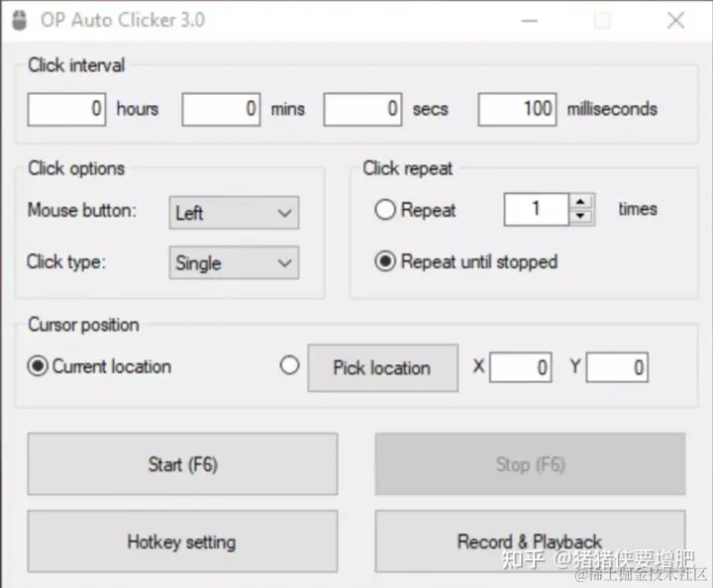The height and width of the screenshot is (588, 713).
Task: Click the 'OP Auto Clicker 3.0' title
Action: [x=123, y=20]
